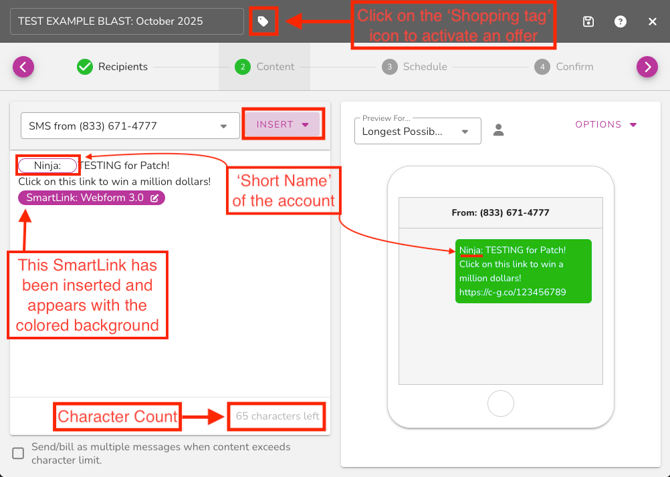Click the save disk icon
The image size is (670, 477).
588,21
